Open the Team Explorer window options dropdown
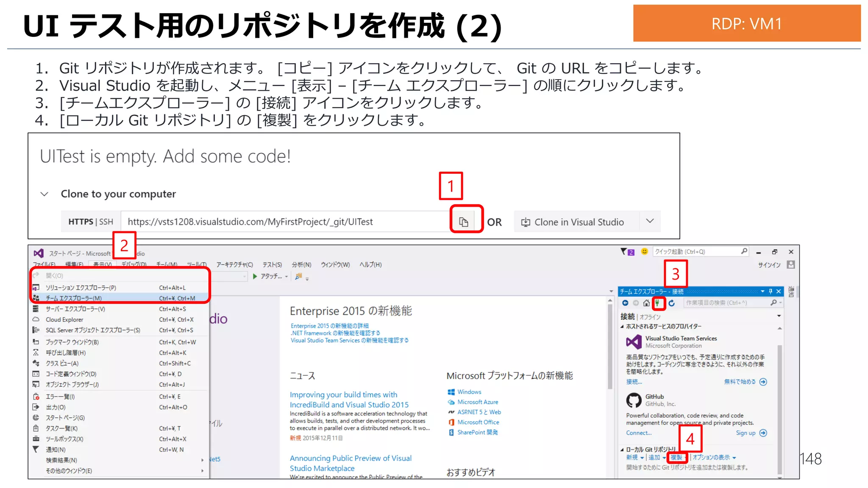The width and height of the screenshot is (868, 488). (762, 291)
